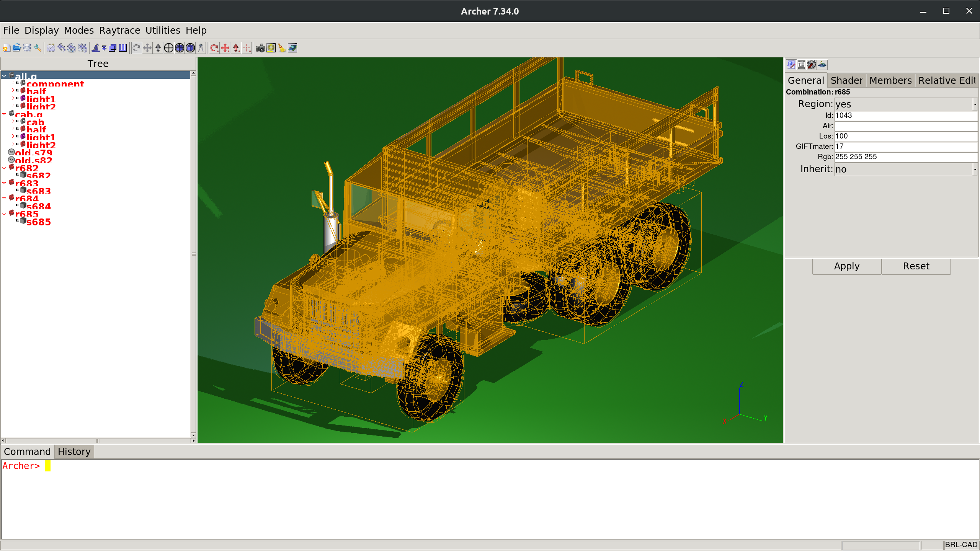Click the camera raytrace icon
This screenshot has height=551, width=980.
click(x=260, y=48)
